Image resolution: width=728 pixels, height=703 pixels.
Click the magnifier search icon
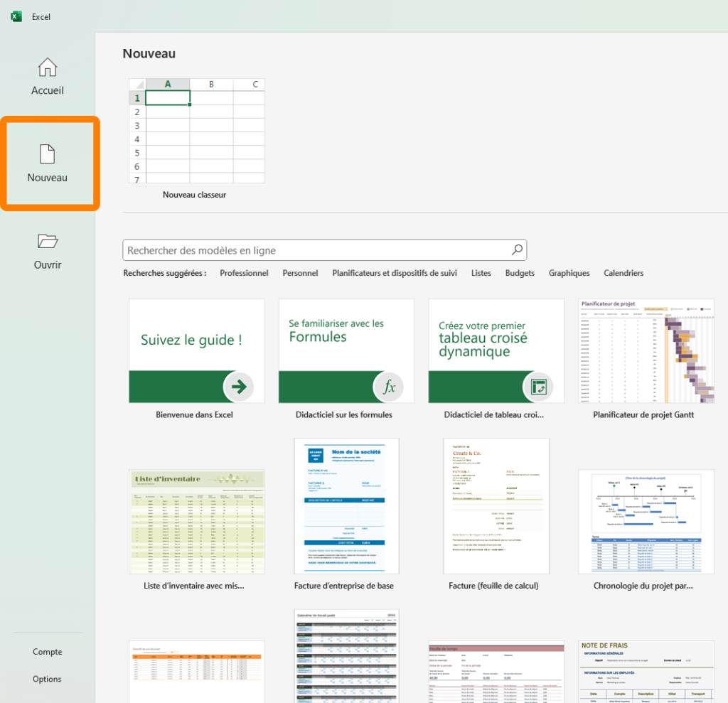[517, 249]
